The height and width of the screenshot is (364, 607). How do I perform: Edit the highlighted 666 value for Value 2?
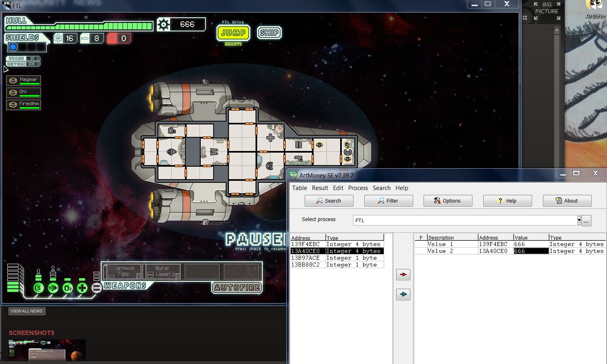coord(531,251)
